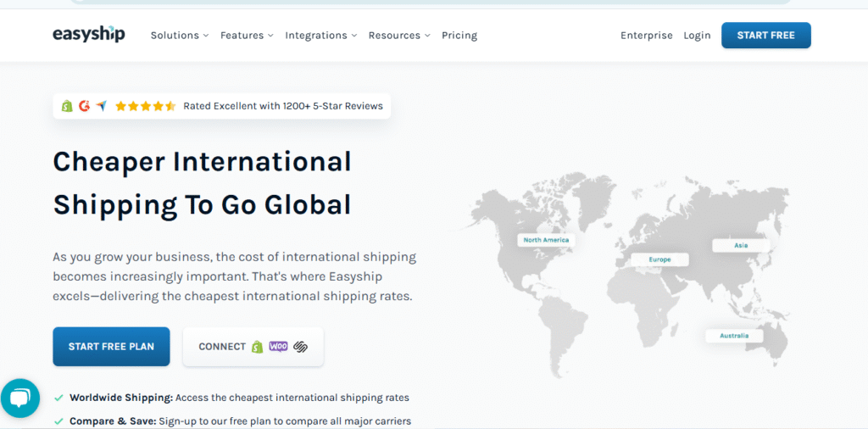Click the START FREE PLAN button

111,347
